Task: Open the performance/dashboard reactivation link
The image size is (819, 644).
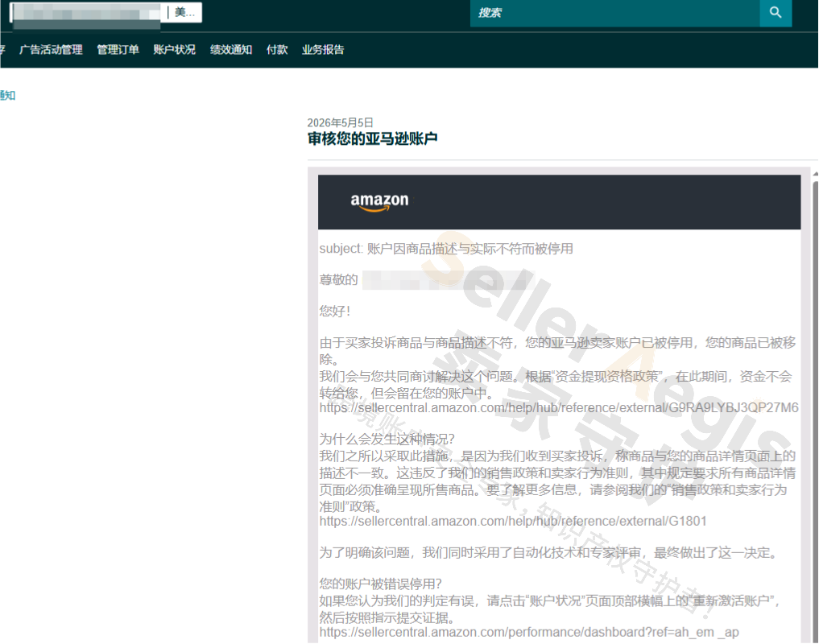Action: [529, 633]
